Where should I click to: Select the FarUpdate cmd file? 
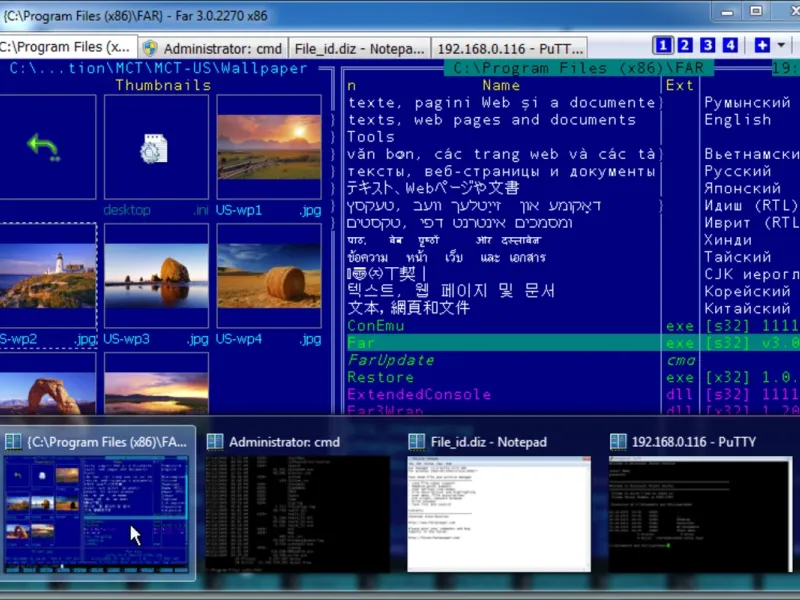[503, 360]
